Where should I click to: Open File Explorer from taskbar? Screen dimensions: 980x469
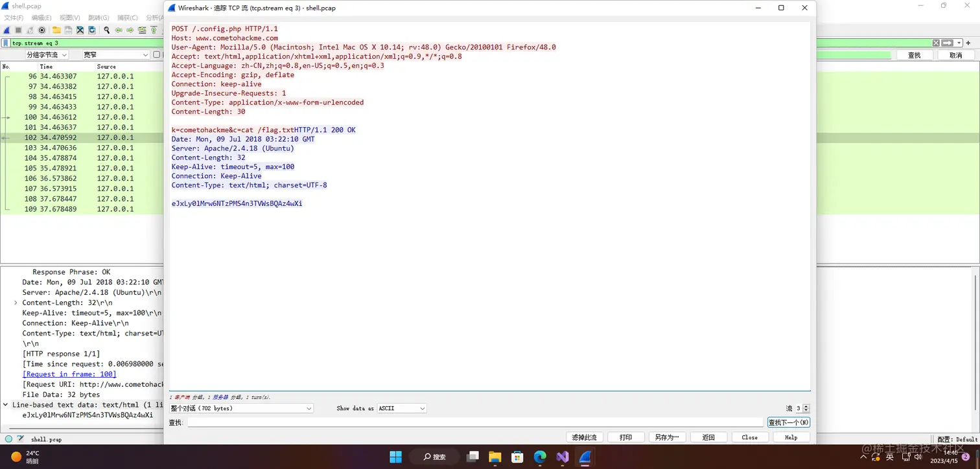coord(495,457)
